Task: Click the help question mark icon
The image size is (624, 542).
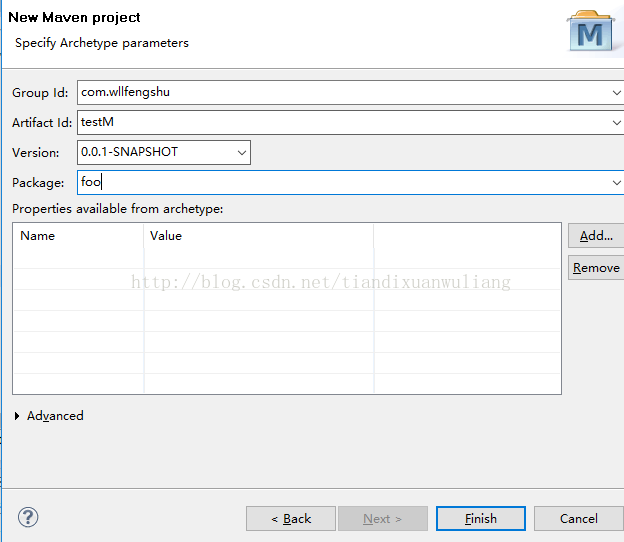Action: (28, 517)
